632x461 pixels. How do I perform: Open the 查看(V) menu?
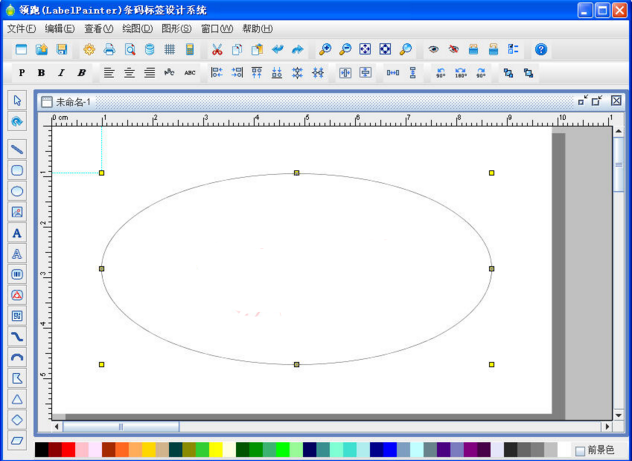click(x=99, y=29)
